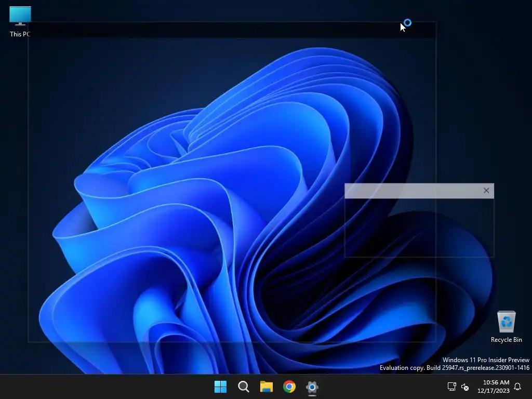Click the This PC label text
The height and width of the screenshot is (399, 532).
pyautogui.click(x=20, y=34)
